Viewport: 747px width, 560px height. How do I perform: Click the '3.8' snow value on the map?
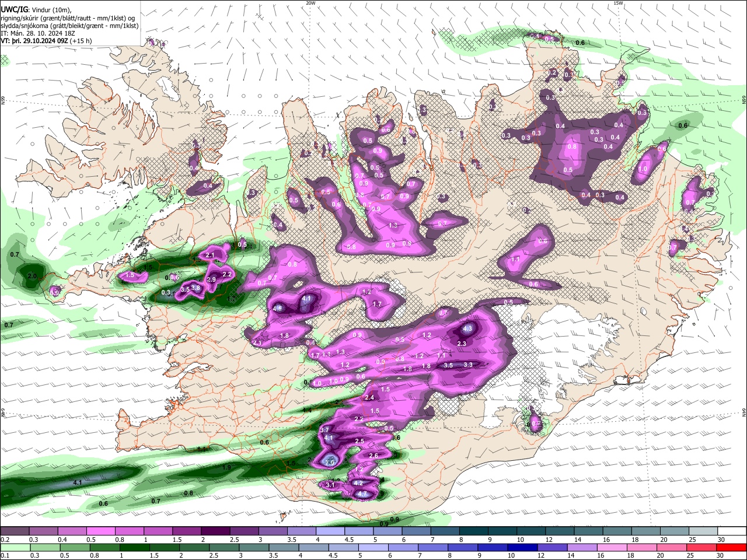(196, 288)
